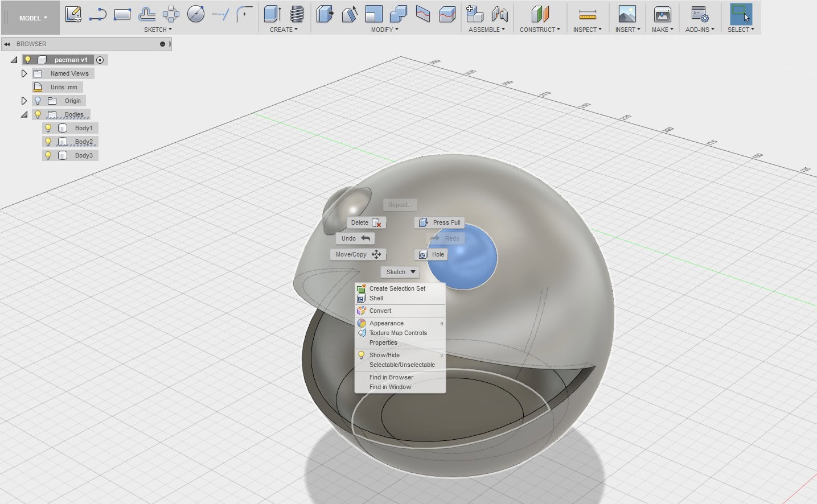
Task: Select Body3 in the browser tree
Action: (84, 155)
